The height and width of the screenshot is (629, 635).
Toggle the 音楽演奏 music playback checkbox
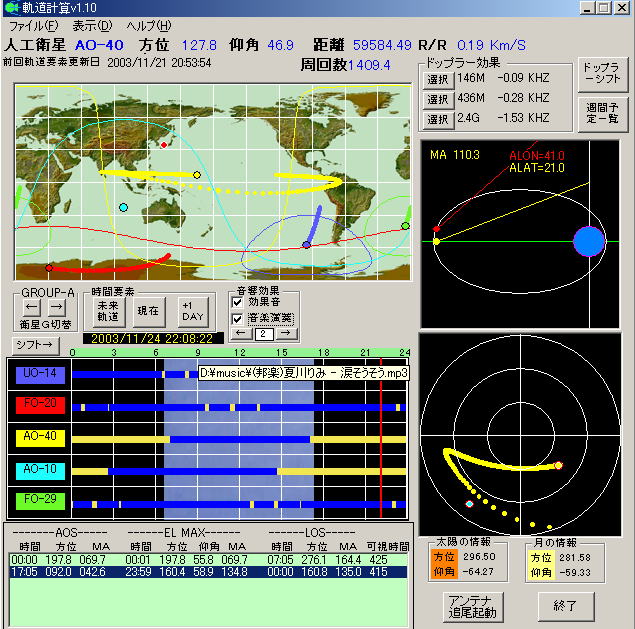pos(238,318)
